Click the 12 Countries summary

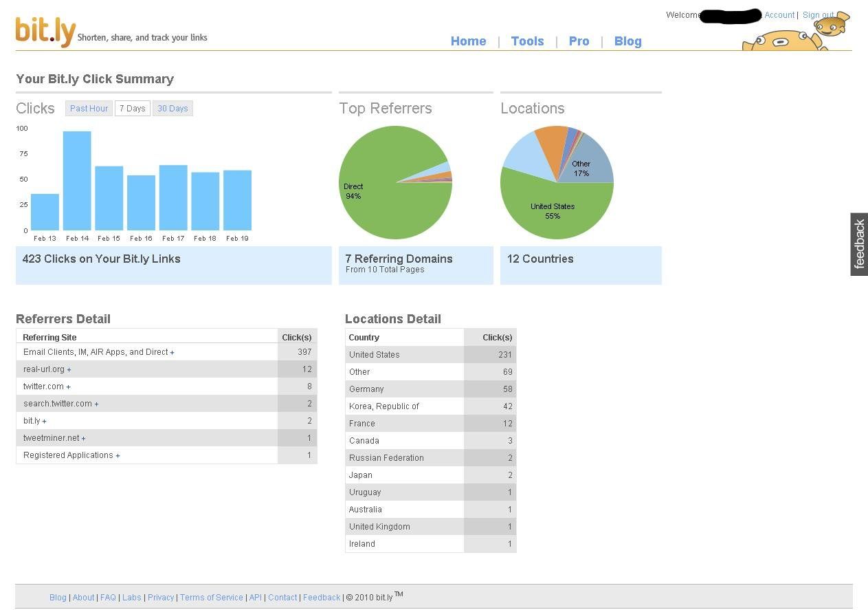click(x=540, y=259)
